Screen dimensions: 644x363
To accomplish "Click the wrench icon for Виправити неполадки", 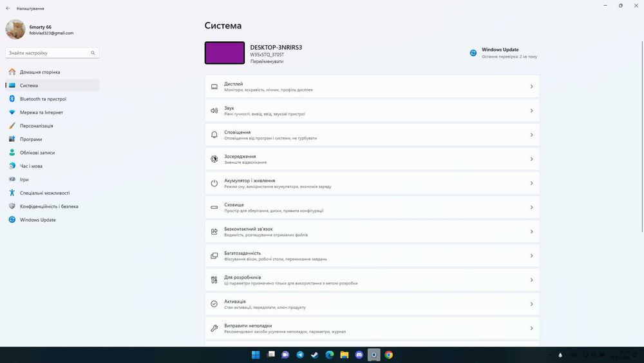I will [x=214, y=328].
